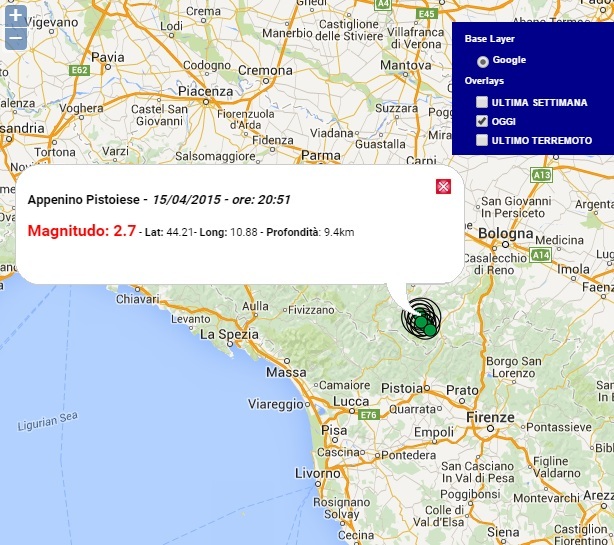Click the Pistoia city label

click(x=402, y=388)
